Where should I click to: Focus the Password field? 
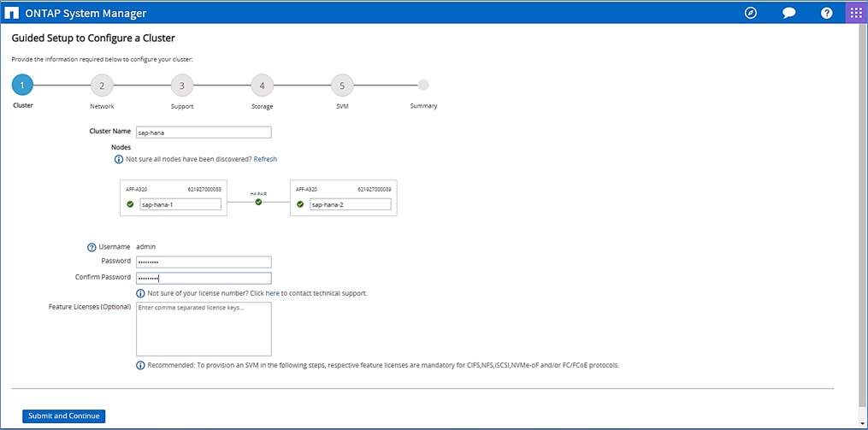click(x=204, y=262)
